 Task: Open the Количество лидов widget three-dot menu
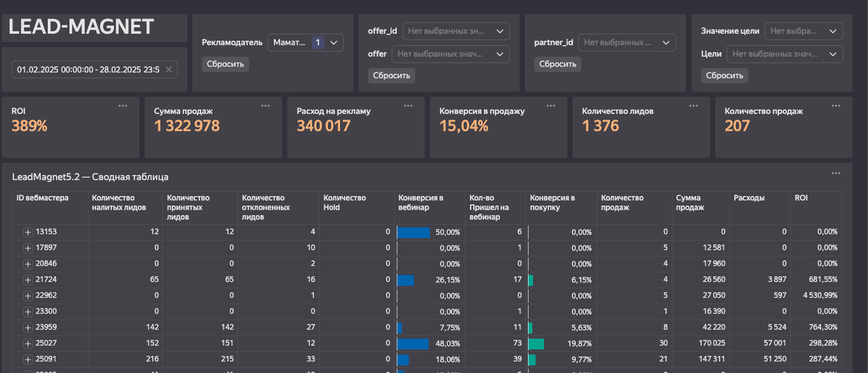pos(694,106)
